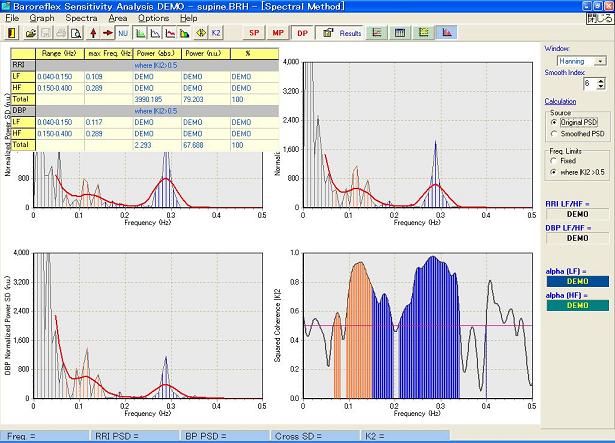This screenshot has height=443, width=615.
Task: Click the 67.688 normalized power cell
Action: [206, 145]
